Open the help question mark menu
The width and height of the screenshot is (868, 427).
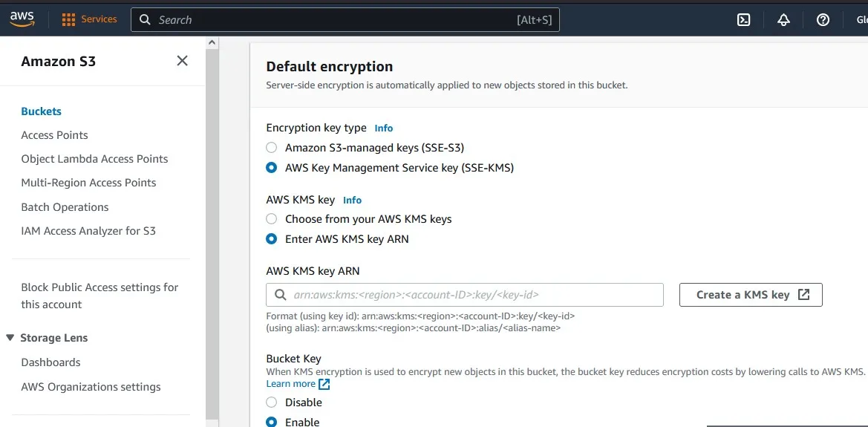(823, 20)
